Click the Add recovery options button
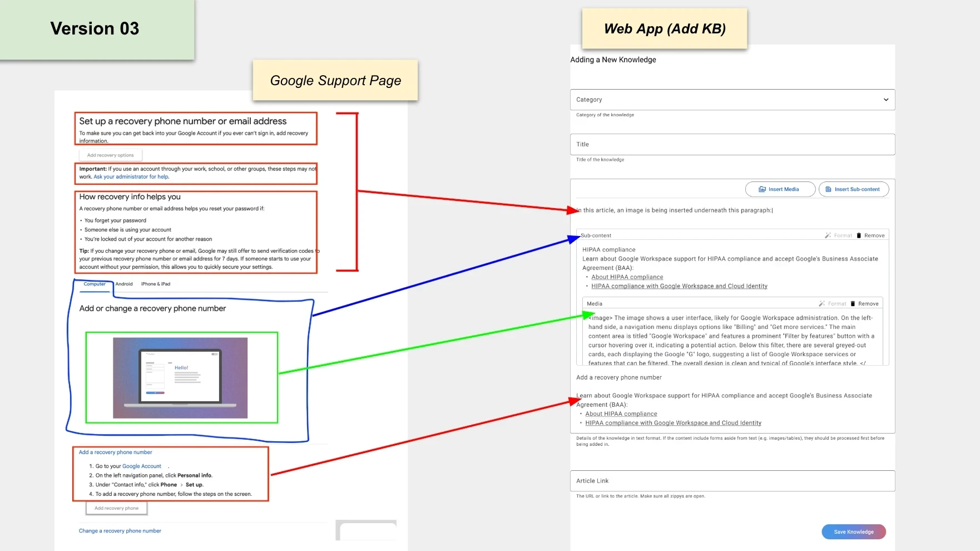 click(111, 155)
